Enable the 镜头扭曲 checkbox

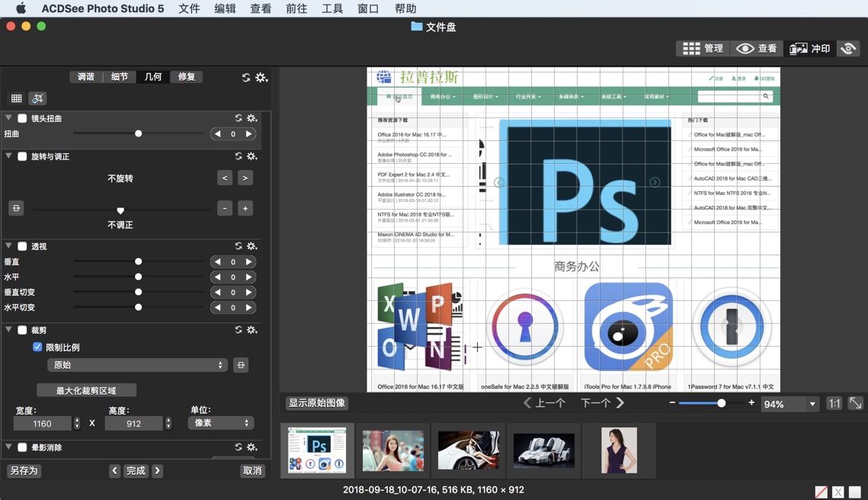pos(22,118)
